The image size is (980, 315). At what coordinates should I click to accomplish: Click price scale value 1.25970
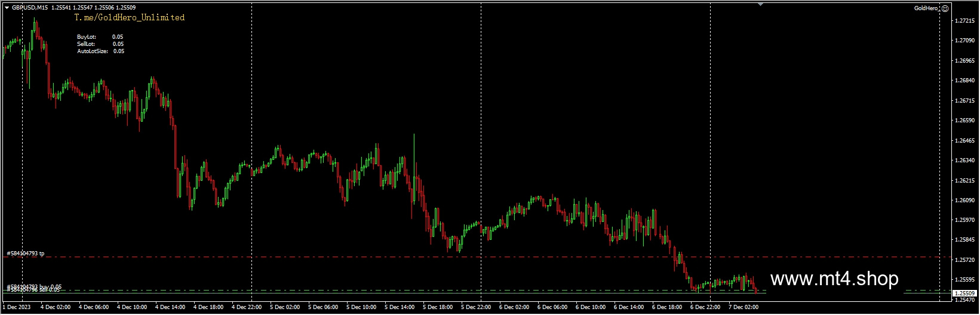tap(964, 220)
